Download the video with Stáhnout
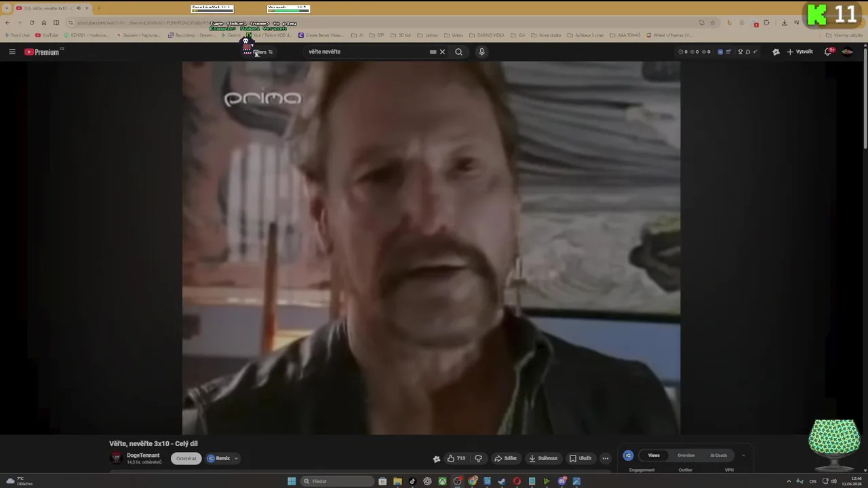 tap(543, 458)
